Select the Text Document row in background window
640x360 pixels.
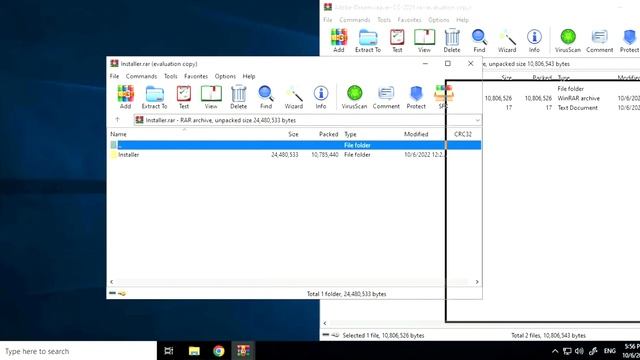562,108
